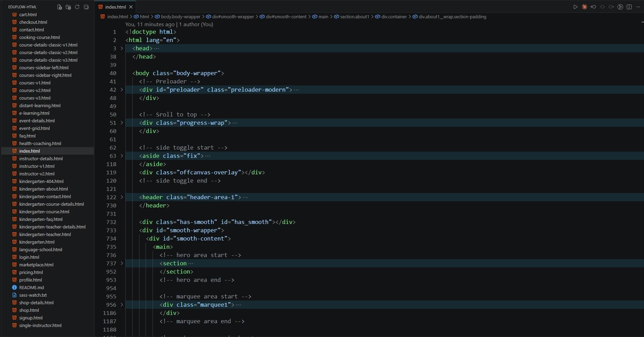Create a new file in the explorer
The width and height of the screenshot is (644, 337).
pyautogui.click(x=59, y=7)
